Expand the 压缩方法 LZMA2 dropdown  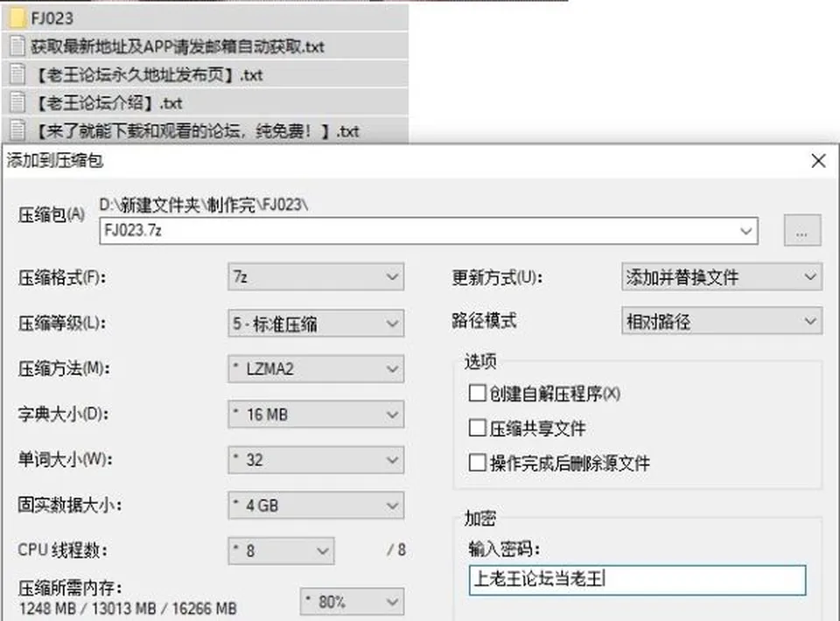click(316, 369)
